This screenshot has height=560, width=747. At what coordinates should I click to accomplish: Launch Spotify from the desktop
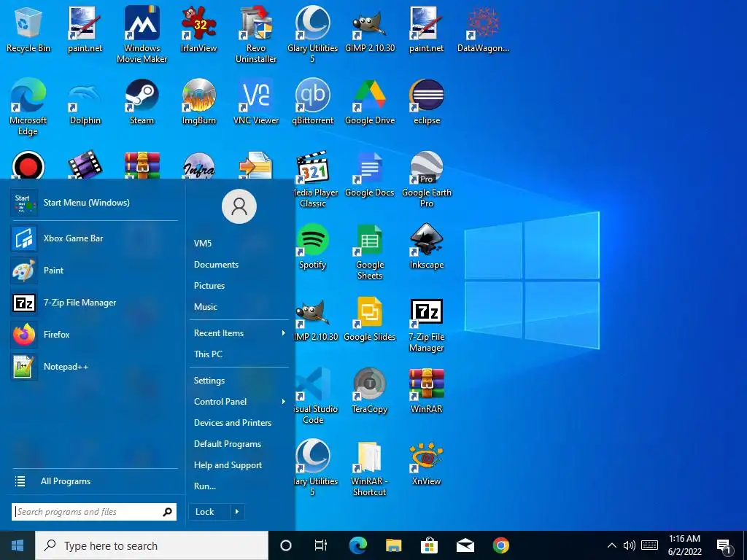pyautogui.click(x=312, y=246)
